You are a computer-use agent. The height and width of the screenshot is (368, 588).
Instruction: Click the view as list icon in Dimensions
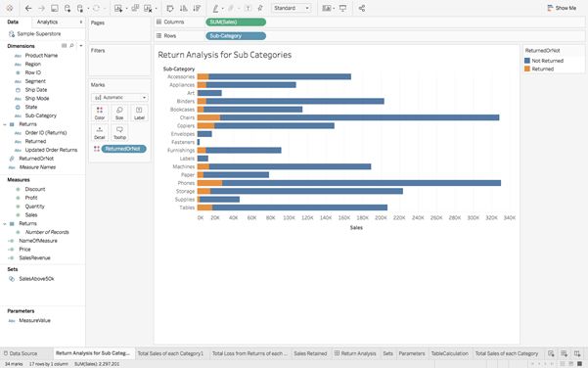click(64, 46)
